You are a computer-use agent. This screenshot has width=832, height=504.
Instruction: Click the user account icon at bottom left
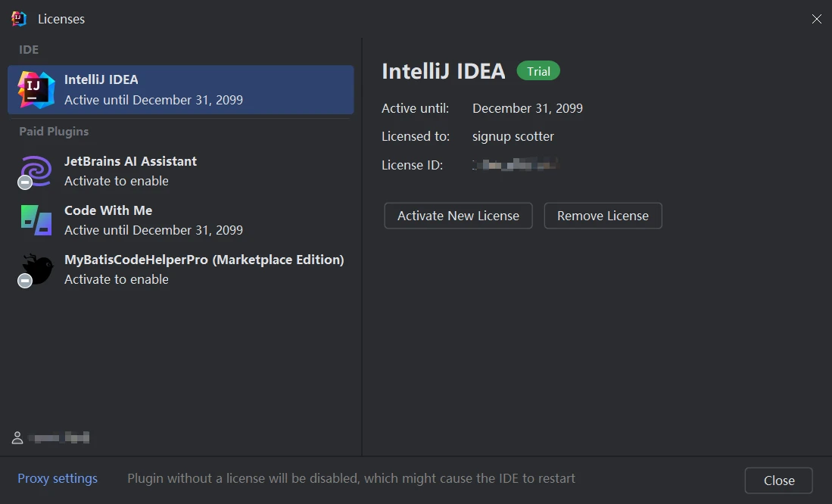point(17,437)
